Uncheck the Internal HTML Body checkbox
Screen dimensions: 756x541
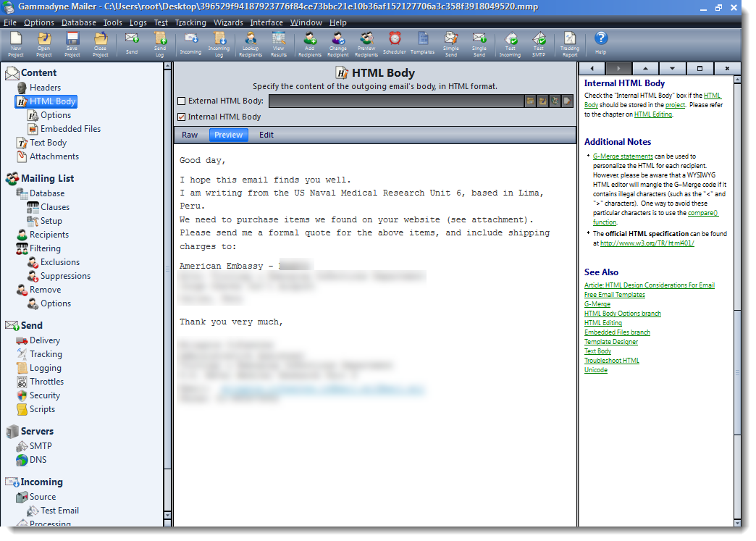click(182, 117)
